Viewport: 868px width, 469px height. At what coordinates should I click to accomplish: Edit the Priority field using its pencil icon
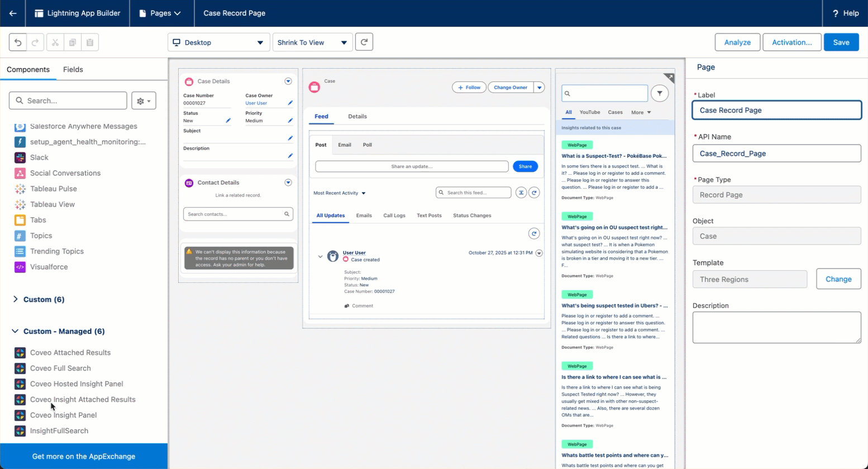coord(289,121)
